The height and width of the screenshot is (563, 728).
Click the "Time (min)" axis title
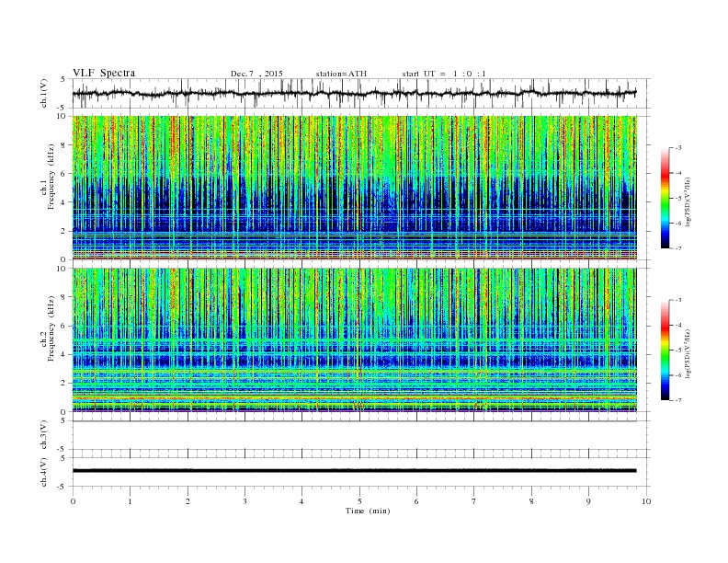click(368, 511)
